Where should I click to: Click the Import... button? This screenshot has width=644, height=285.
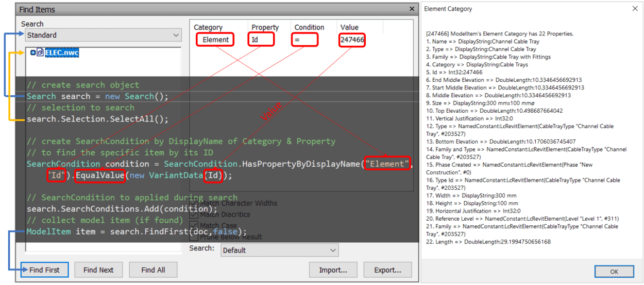pyautogui.click(x=333, y=270)
